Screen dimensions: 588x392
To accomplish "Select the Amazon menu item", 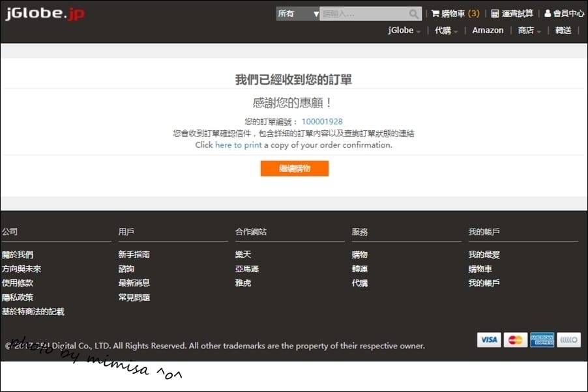I will pyautogui.click(x=488, y=30).
